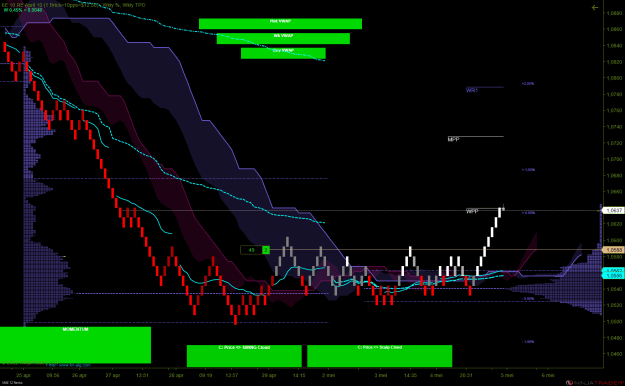This screenshot has height=386, width=625.
Task: Select the WPP pivot level label
Action: tap(472, 211)
